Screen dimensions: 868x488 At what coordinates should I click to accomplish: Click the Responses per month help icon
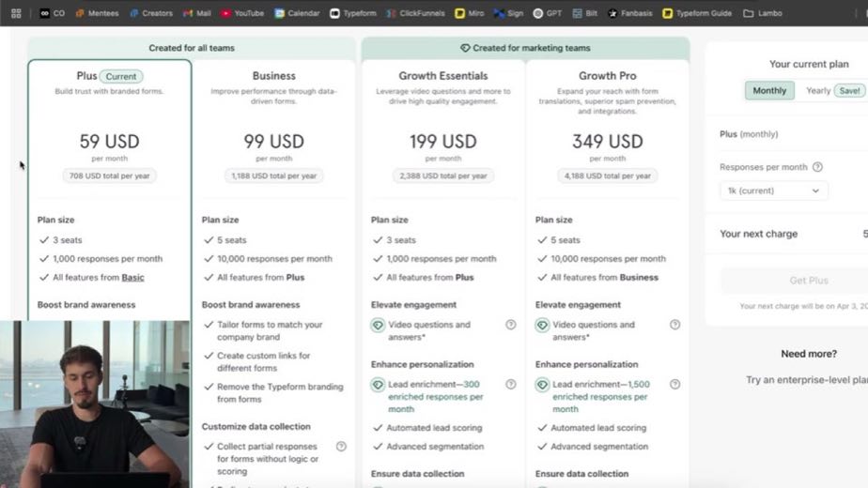(x=817, y=167)
